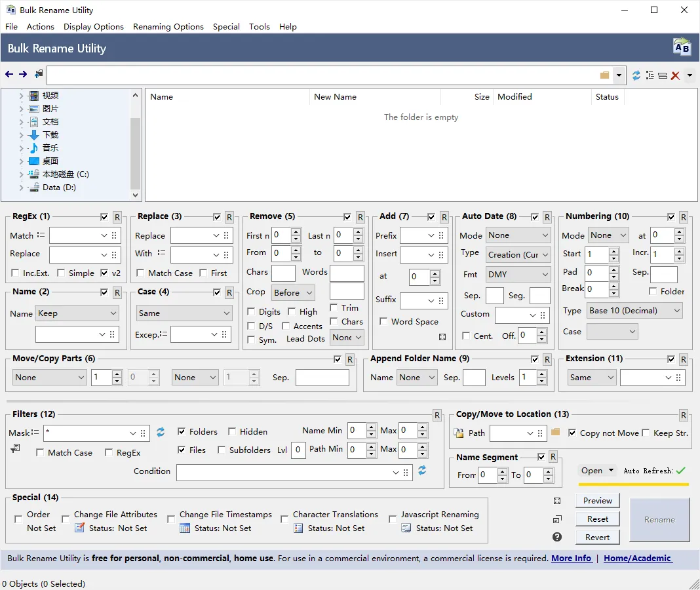Click the R reset button for Remove (5)

360,218
